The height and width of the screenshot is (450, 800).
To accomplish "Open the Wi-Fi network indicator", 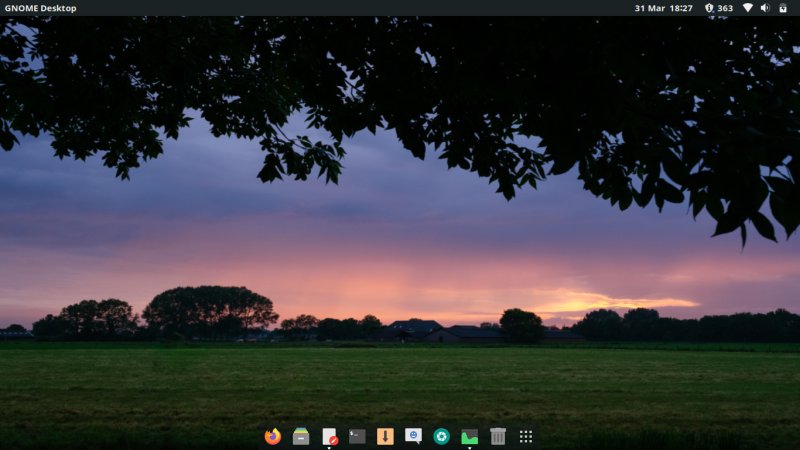I will point(747,8).
